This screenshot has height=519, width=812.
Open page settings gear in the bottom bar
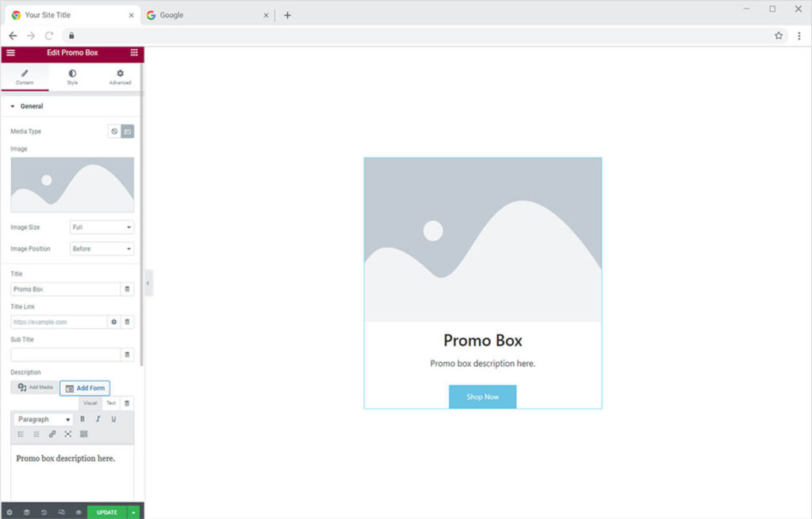tap(10, 512)
